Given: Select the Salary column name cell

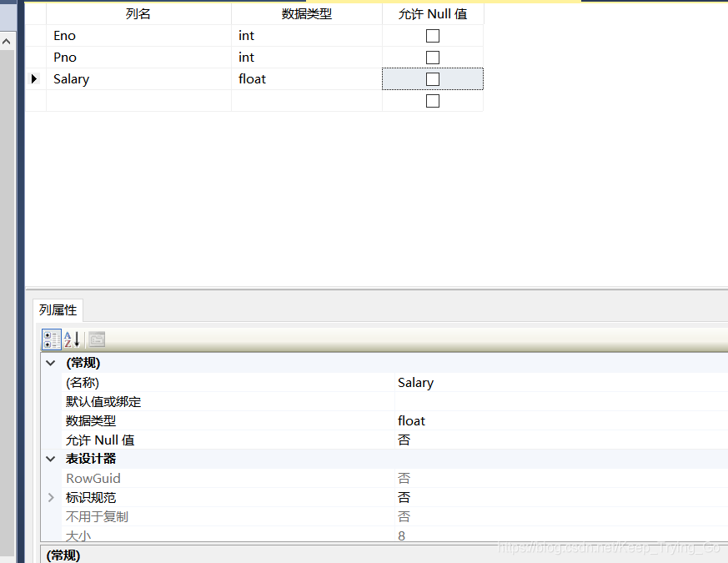Looking at the screenshot, I should coord(138,79).
